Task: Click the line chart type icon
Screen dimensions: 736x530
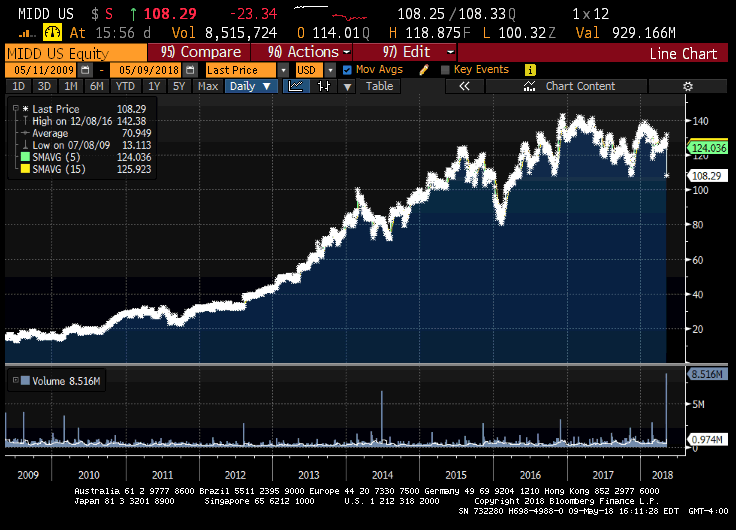Action: (x=296, y=86)
